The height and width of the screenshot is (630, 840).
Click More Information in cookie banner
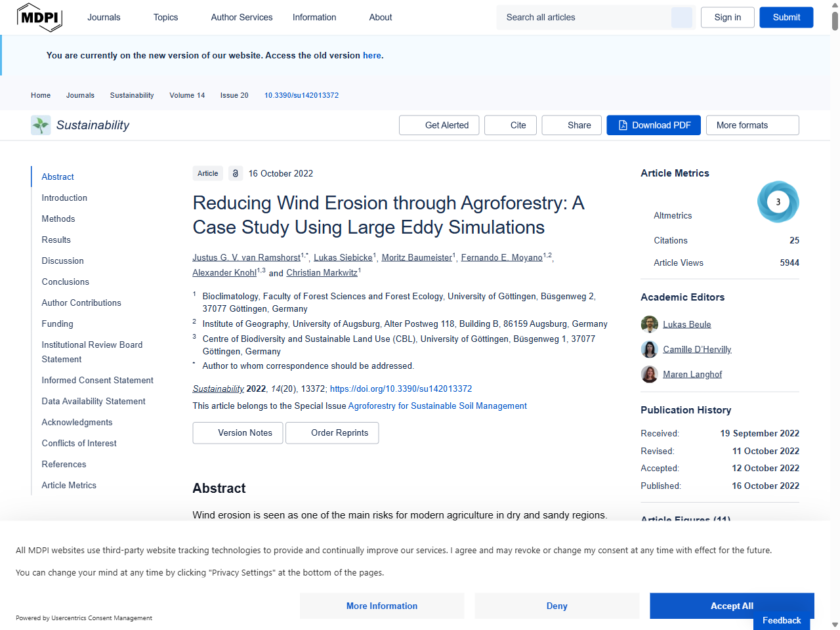[x=382, y=606]
